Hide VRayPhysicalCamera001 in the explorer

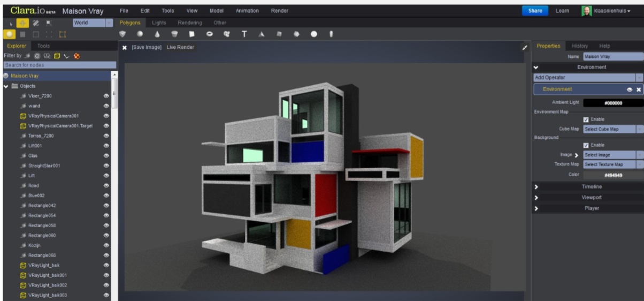106,116
